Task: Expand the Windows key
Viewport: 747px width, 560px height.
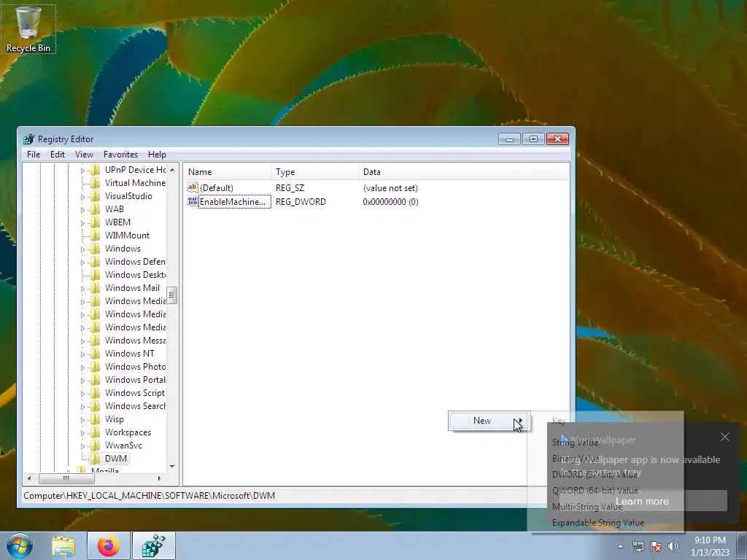Action: click(x=82, y=249)
